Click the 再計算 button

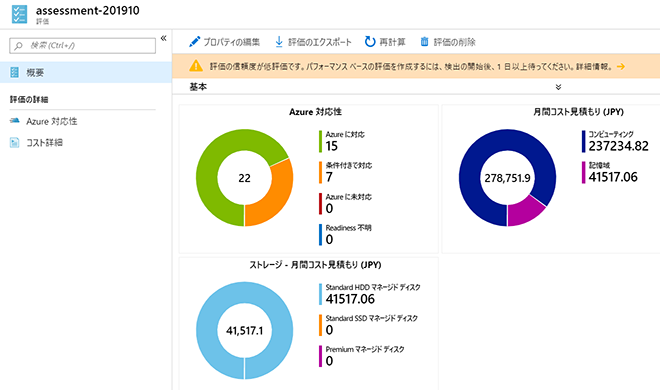click(x=385, y=42)
